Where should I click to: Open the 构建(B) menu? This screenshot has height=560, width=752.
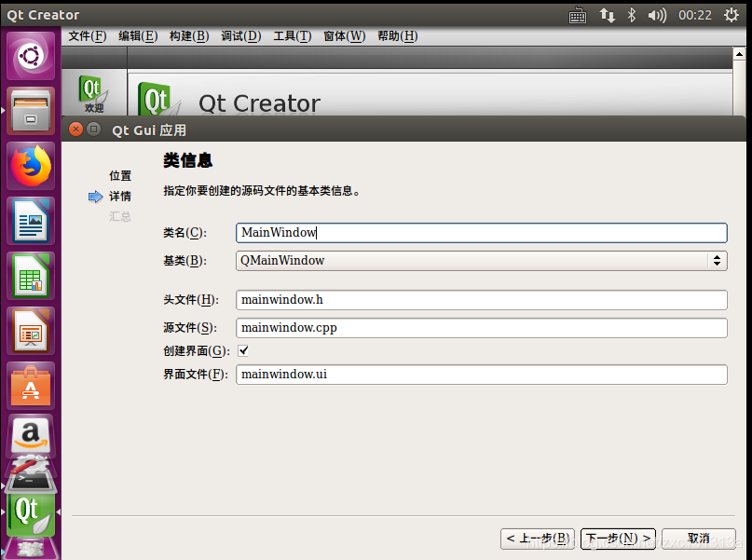(189, 36)
